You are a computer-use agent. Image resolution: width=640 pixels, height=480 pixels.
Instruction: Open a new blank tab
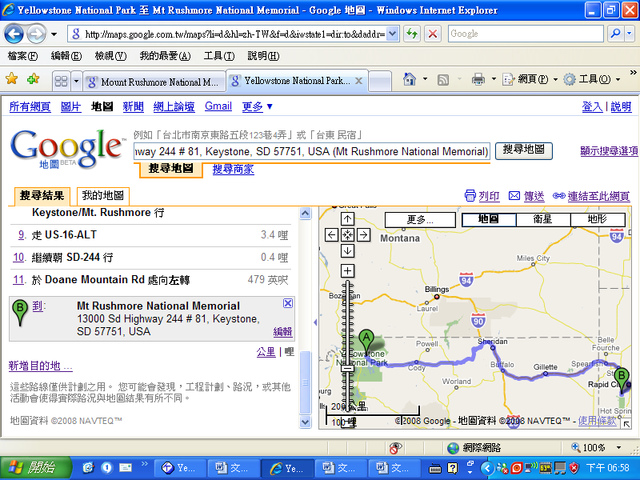[x=380, y=81]
